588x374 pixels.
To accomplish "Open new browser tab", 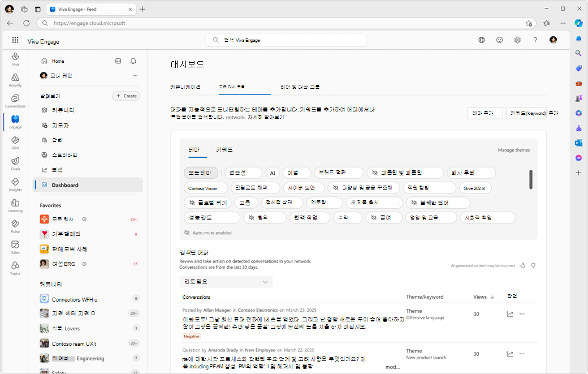I will click(142, 9).
